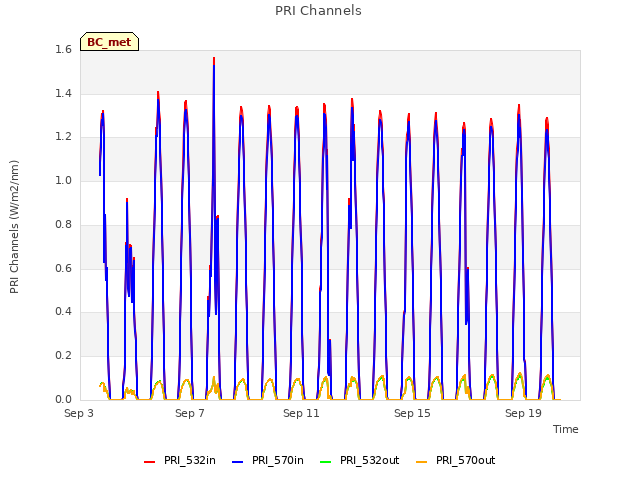Image resolution: width=640 pixels, height=480 pixels.
Task: Toggle the PRI_570out legend entry
Action: [456, 460]
